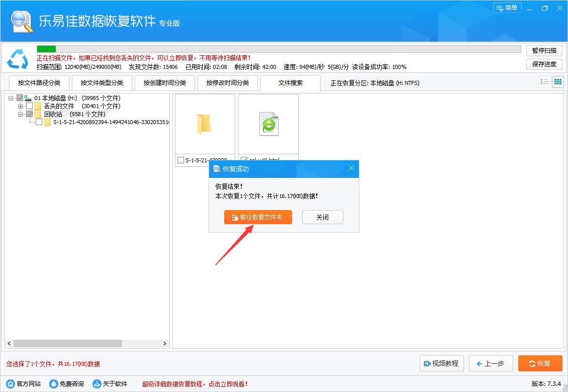Click 保存进度 button

pos(544,64)
